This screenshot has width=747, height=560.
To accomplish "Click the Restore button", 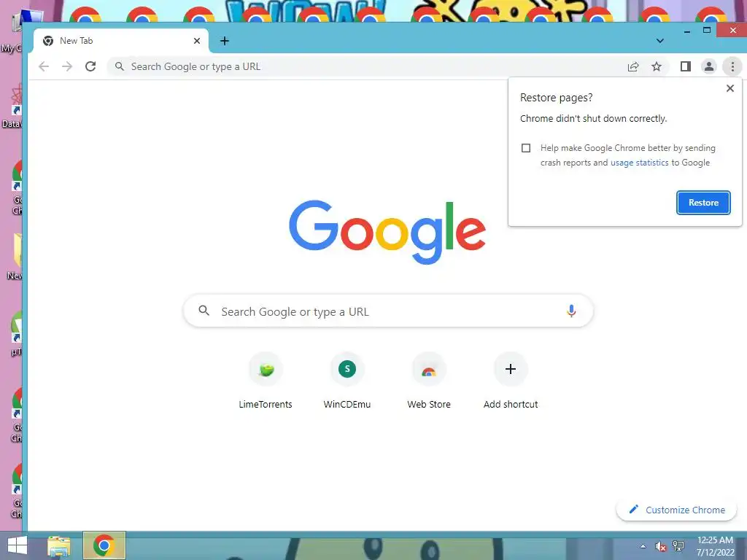I will pos(703,203).
